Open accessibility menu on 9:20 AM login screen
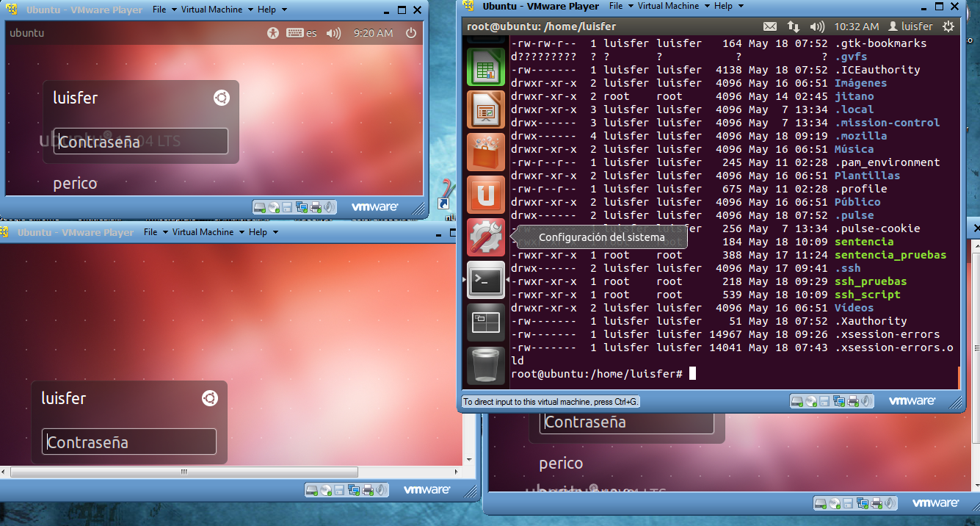Viewport: 980px width, 526px height. 273,33
